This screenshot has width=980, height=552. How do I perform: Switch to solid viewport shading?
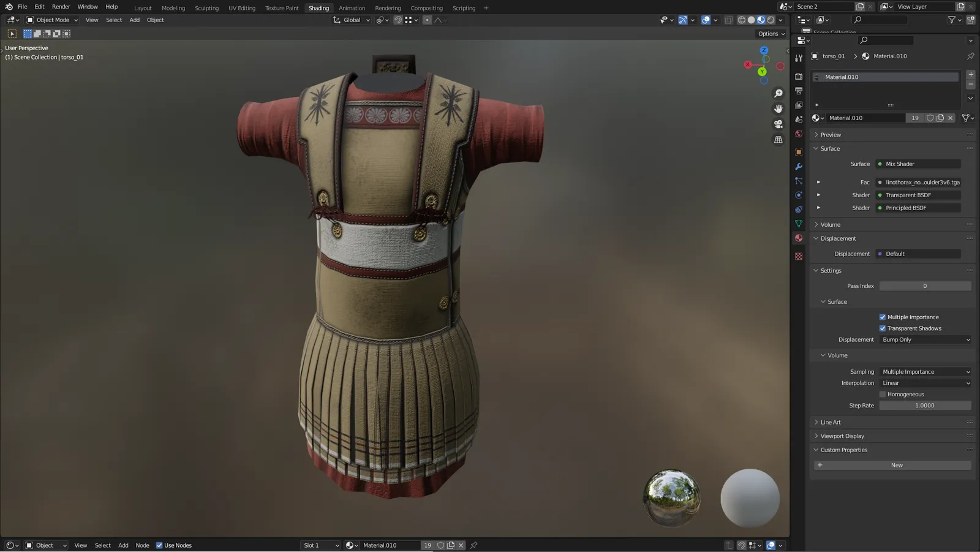point(752,20)
